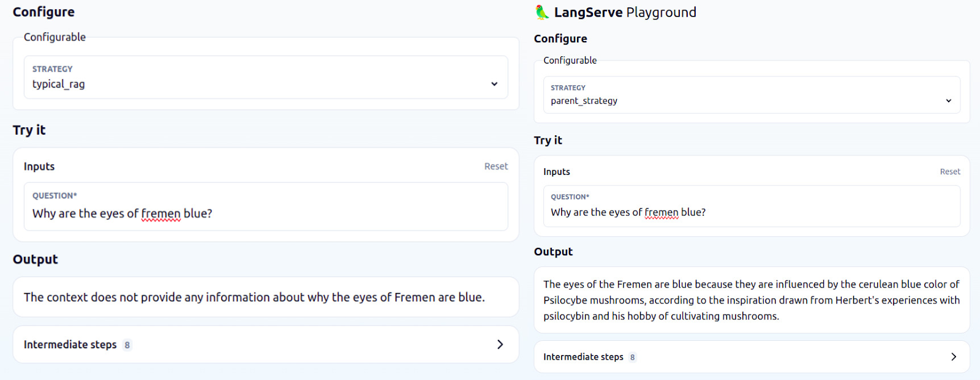Open the typical_rag strategy dropdown
Viewport: 980px width, 380px height.
coord(265,78)
